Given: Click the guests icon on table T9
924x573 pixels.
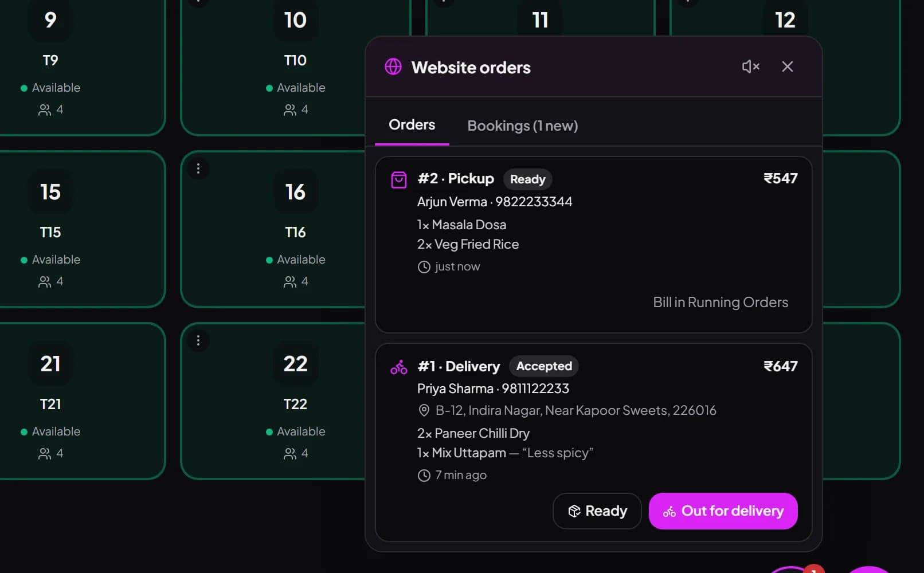Looking at the screenshot, I should coord(45,110).
